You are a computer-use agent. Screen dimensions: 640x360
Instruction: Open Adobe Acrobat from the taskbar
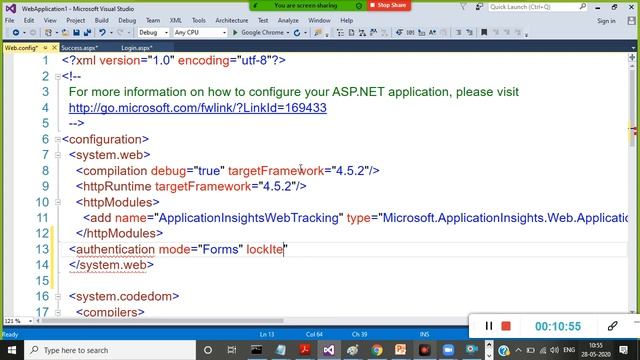tap(305, 350)
